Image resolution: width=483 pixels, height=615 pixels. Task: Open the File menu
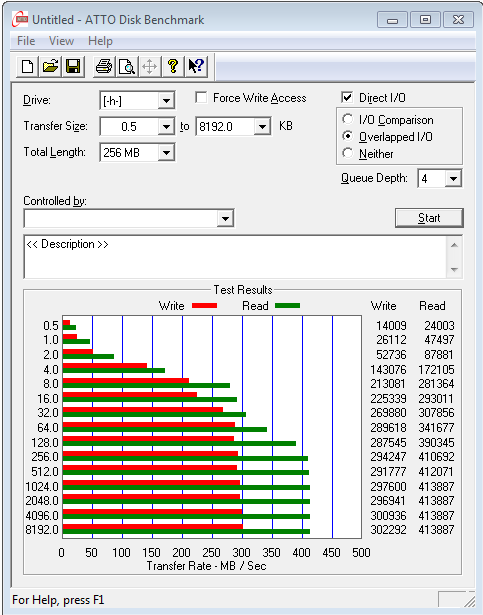(x=26, y=41)
